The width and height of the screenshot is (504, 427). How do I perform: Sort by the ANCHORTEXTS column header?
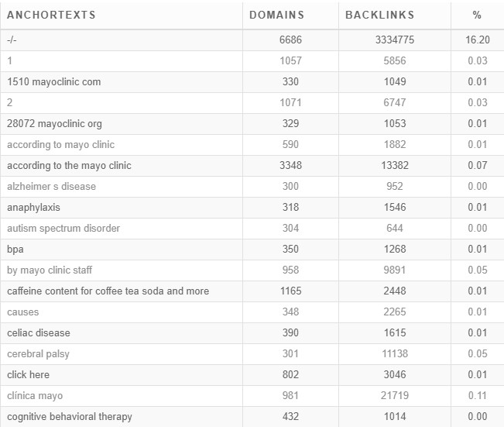[x=51, y=15]
